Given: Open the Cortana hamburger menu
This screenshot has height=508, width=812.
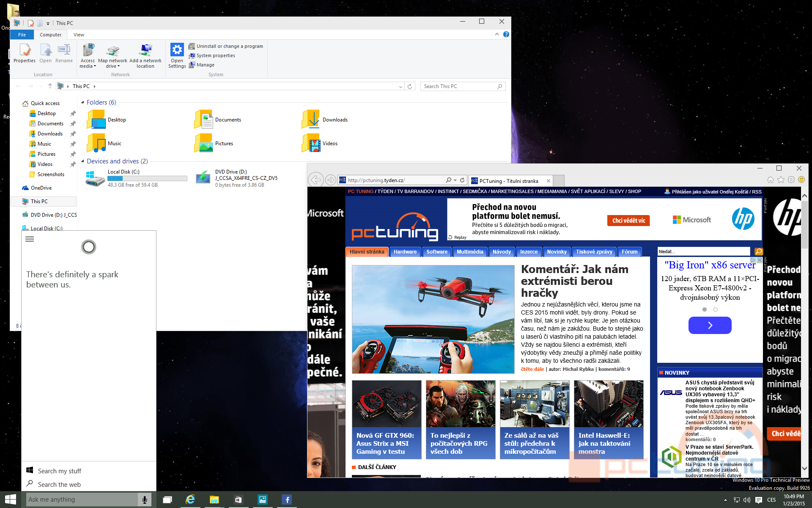Looking at the screenshot, I should tap(30, 239).
